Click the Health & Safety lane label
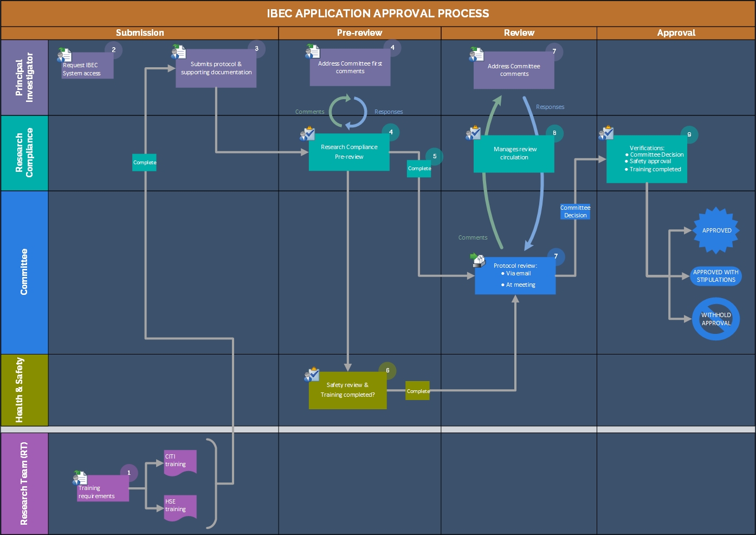 pos(24,390)
